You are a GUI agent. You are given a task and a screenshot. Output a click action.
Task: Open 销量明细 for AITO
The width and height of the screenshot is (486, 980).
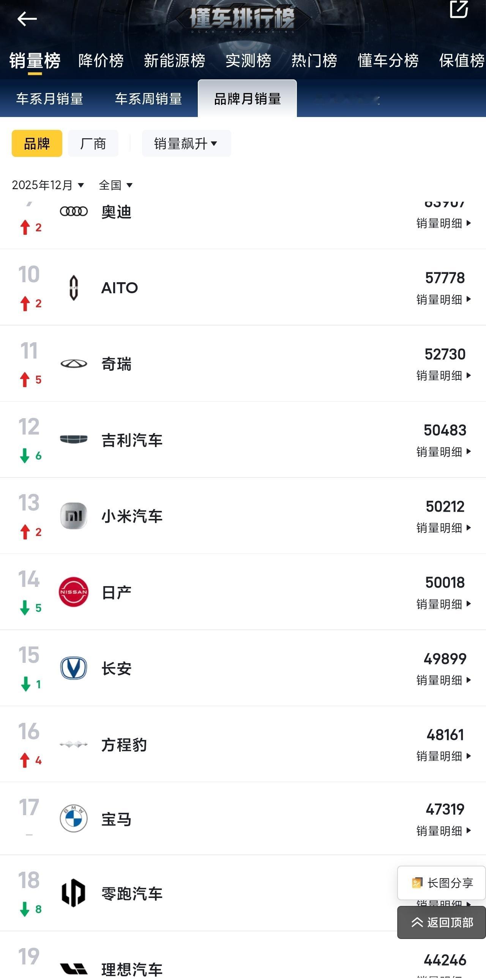pos(443,299)
